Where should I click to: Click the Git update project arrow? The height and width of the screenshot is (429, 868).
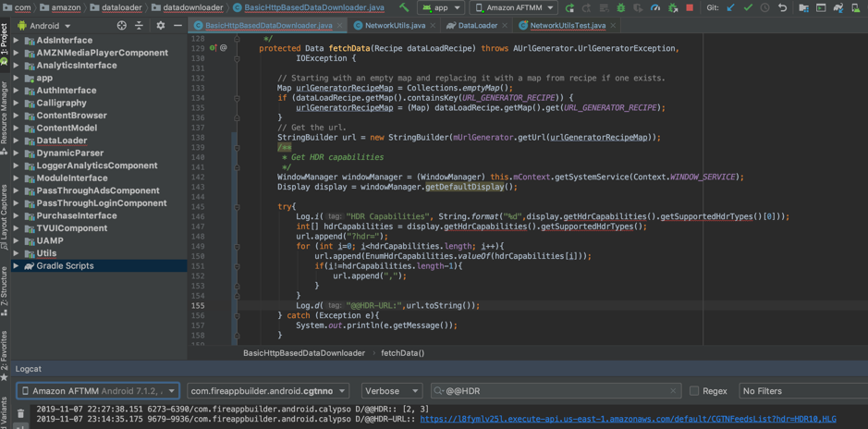click(730, 7)
